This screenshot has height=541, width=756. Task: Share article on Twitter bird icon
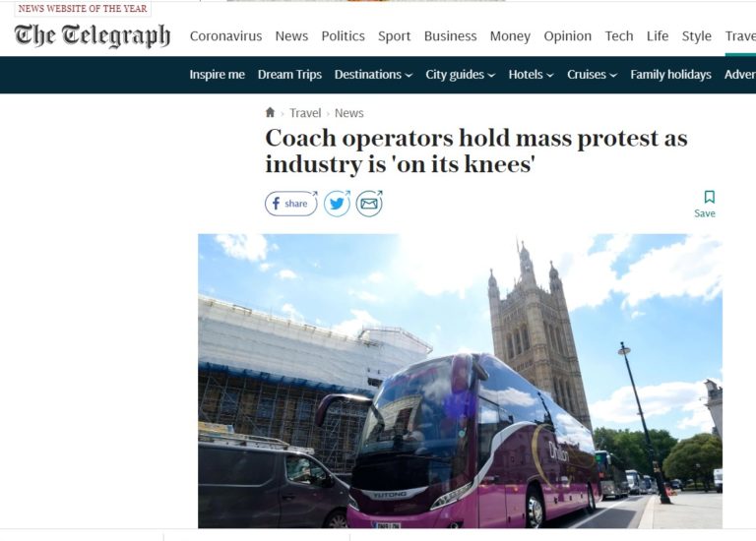[x=337, y=204]
